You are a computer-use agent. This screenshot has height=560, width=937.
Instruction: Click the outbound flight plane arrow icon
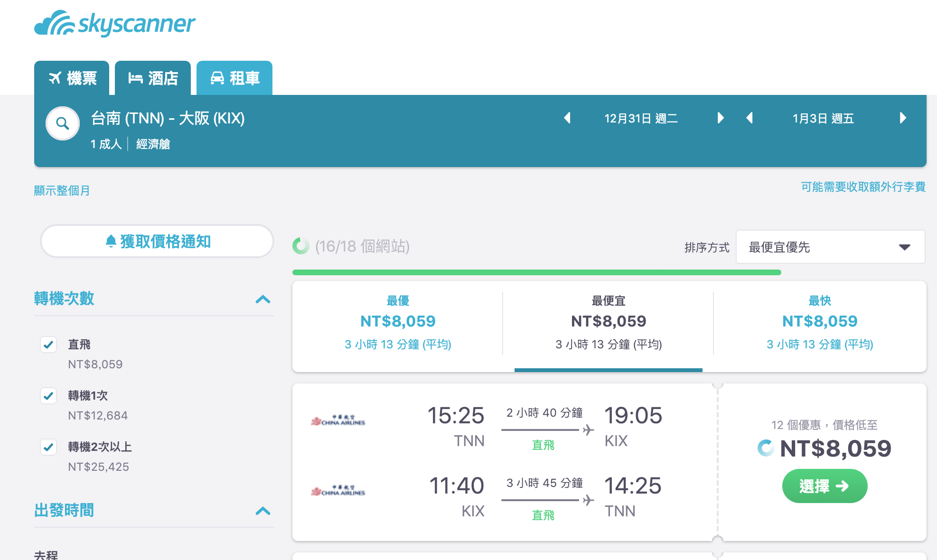click(589, 430)
